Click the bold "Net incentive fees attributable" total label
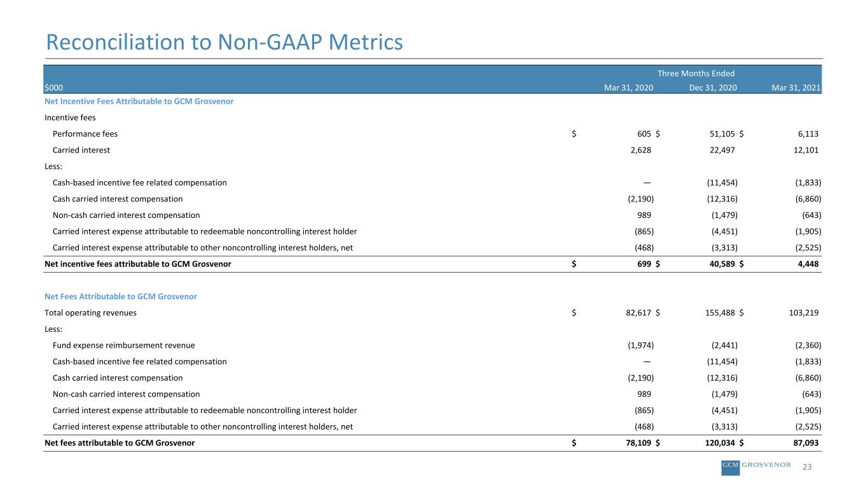 pos(138,264)
